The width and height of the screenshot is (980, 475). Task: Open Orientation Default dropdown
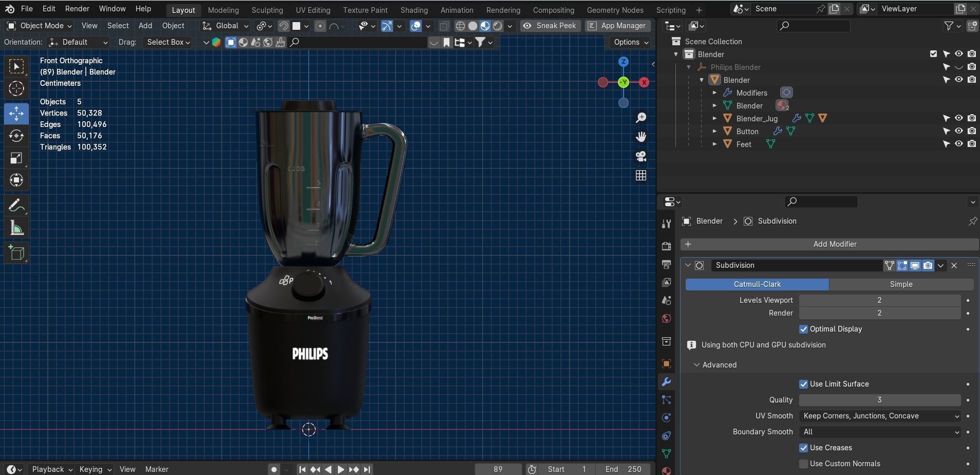pos(78,42)
